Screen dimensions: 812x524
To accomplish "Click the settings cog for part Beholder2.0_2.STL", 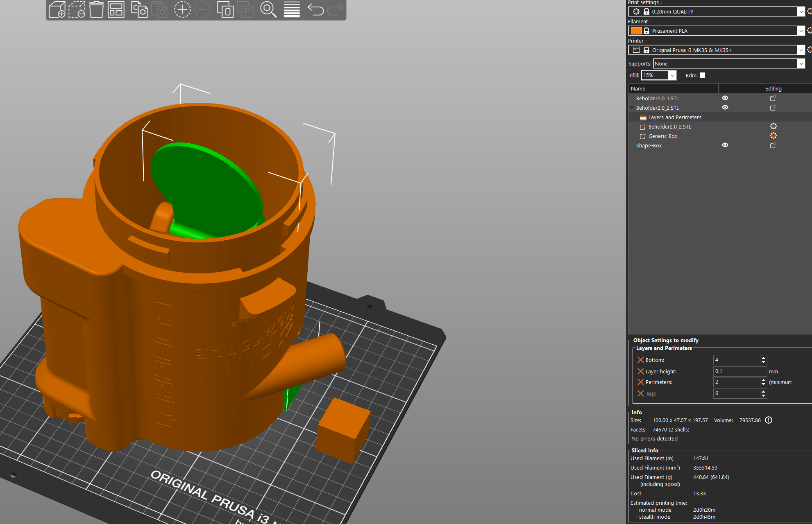I will tap(773, 126).
